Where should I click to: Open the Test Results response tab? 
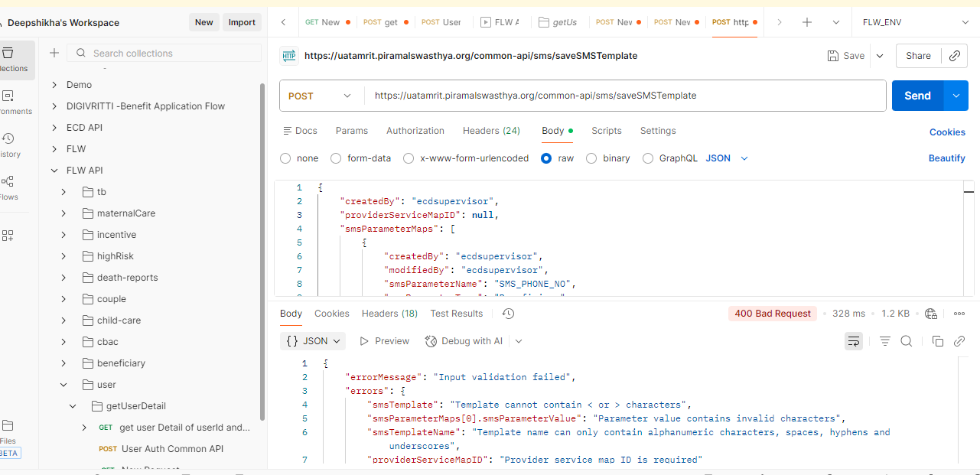click(456, 314)
